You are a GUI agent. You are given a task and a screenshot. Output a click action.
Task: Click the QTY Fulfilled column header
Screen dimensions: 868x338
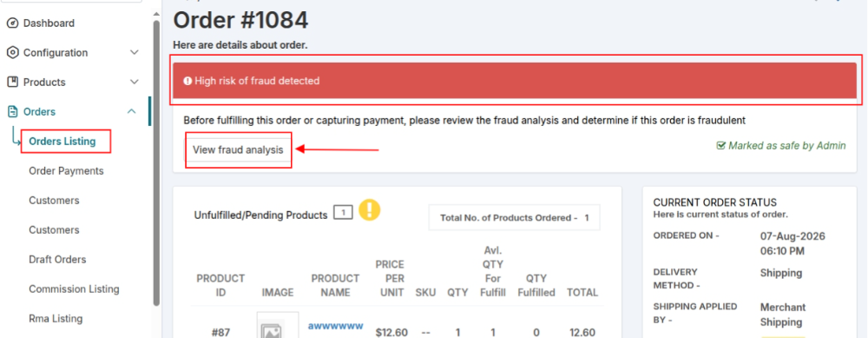(536, 285)
